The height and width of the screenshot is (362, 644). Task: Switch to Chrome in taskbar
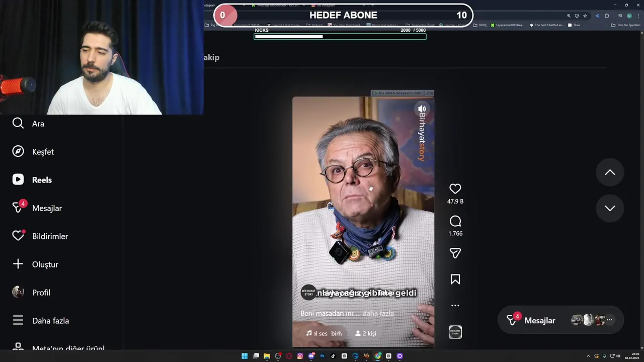pos(377,356)
